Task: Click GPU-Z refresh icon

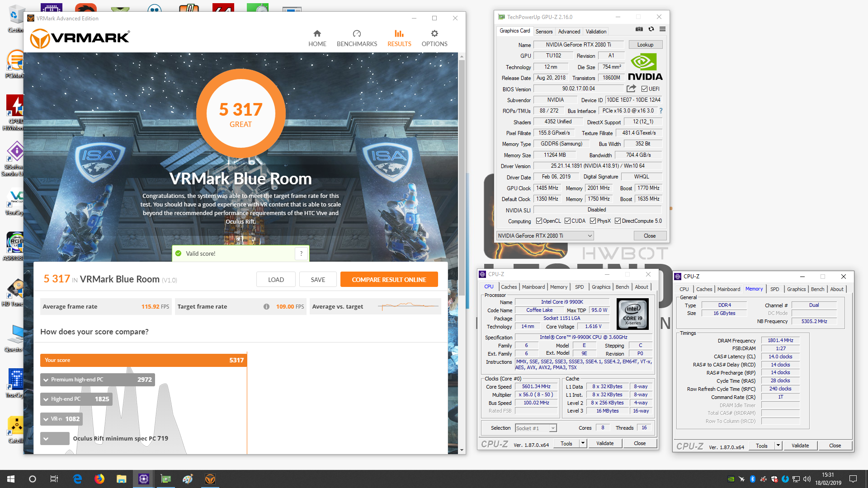Action: 651,29
